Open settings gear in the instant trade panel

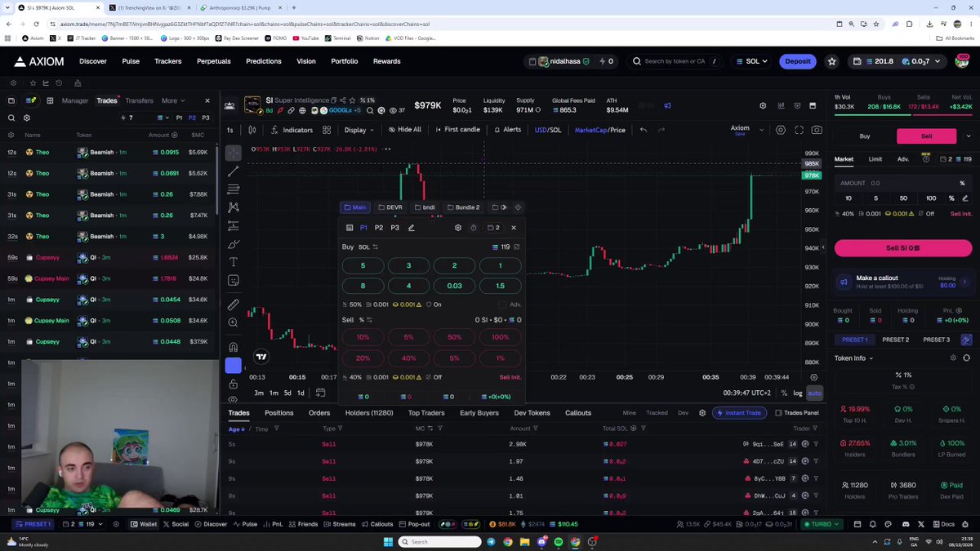tap(458, 228)
